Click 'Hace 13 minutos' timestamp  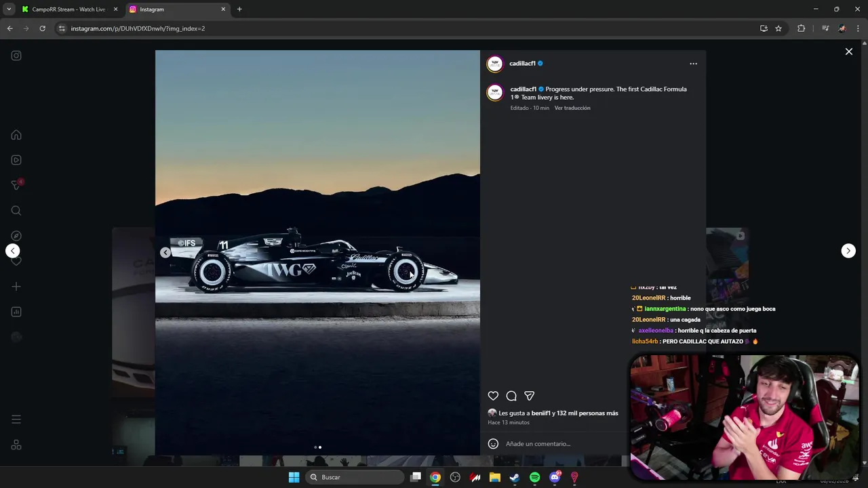click(x=509, y=422)
